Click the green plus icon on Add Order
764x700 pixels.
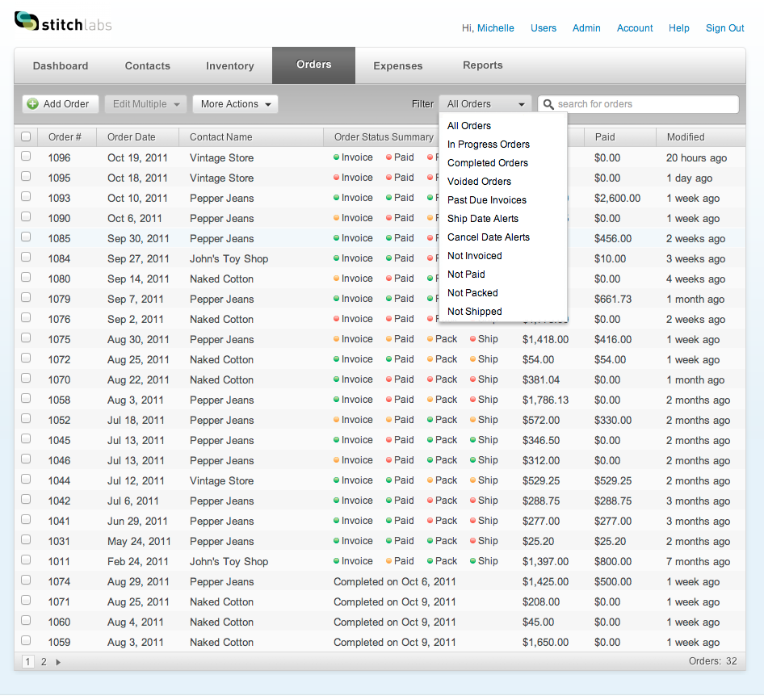click(x=32, y=104)
